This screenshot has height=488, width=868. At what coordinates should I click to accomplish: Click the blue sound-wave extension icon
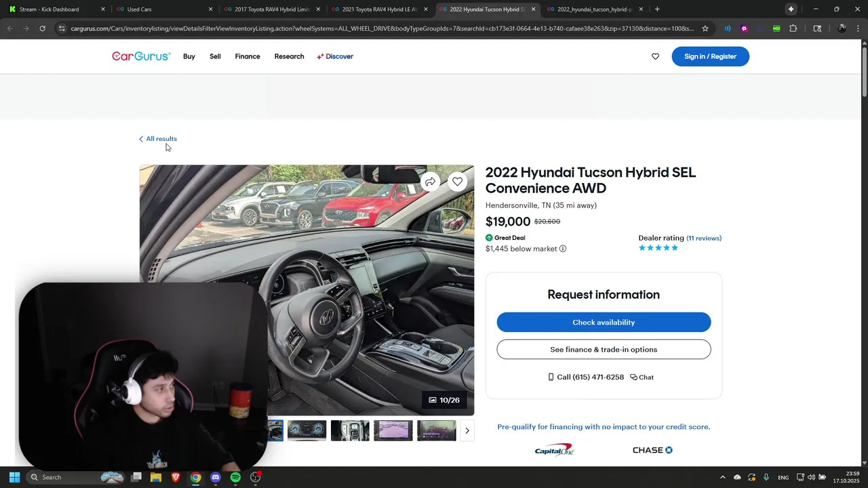click(x=728, y=28)
